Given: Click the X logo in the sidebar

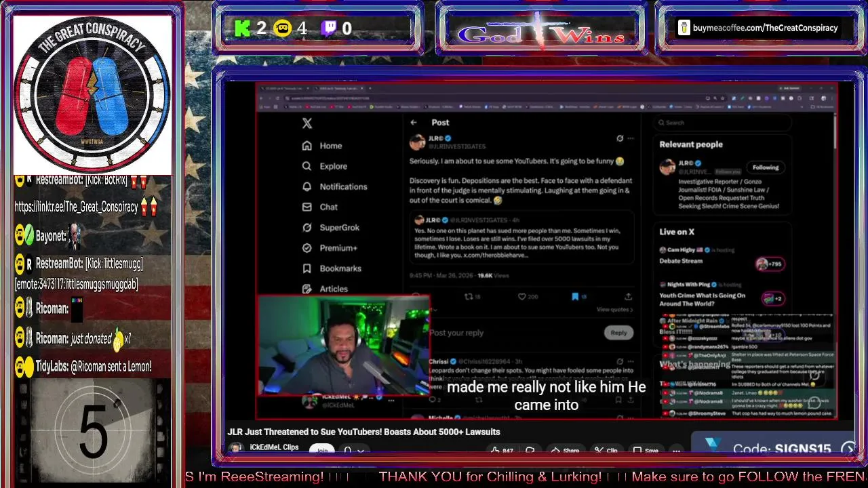Looking at the screenshot, I should point(307,123).
